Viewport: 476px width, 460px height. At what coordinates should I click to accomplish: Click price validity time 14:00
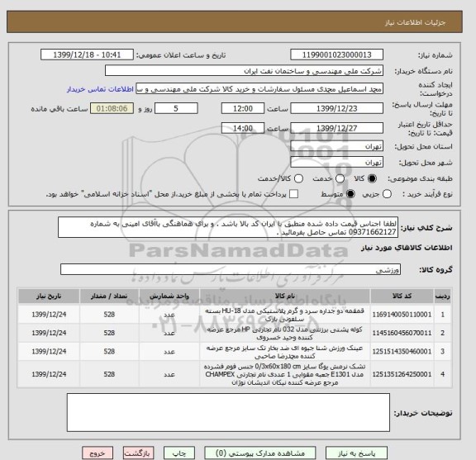pos(243,128)
